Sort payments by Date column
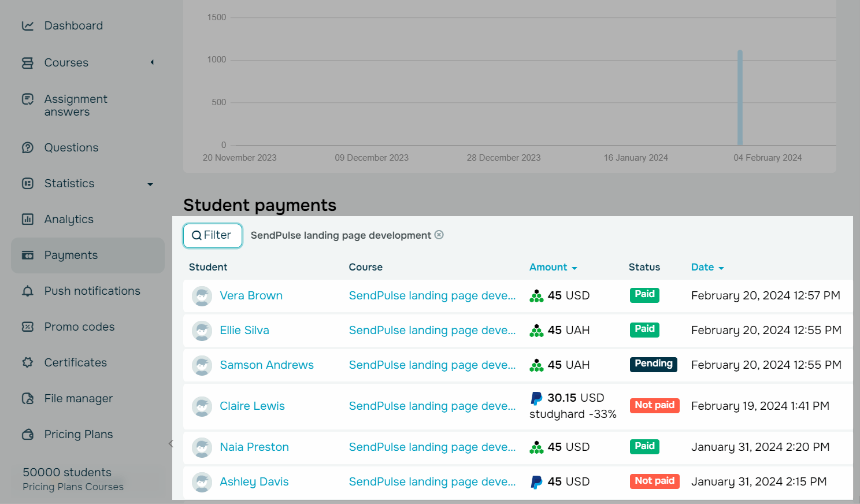 707,267
